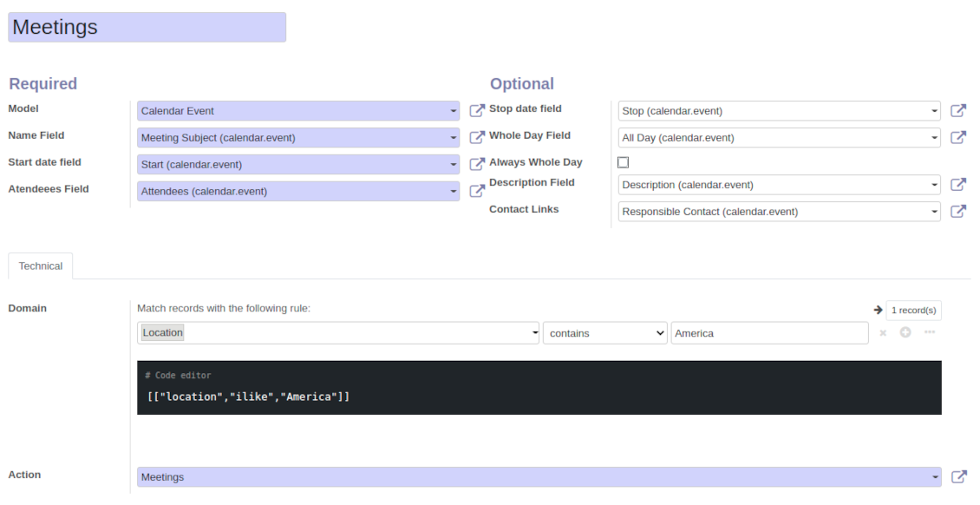Click the Meetings title name field
The width and height of the screenshot is (980, 505).
[147, 27]
